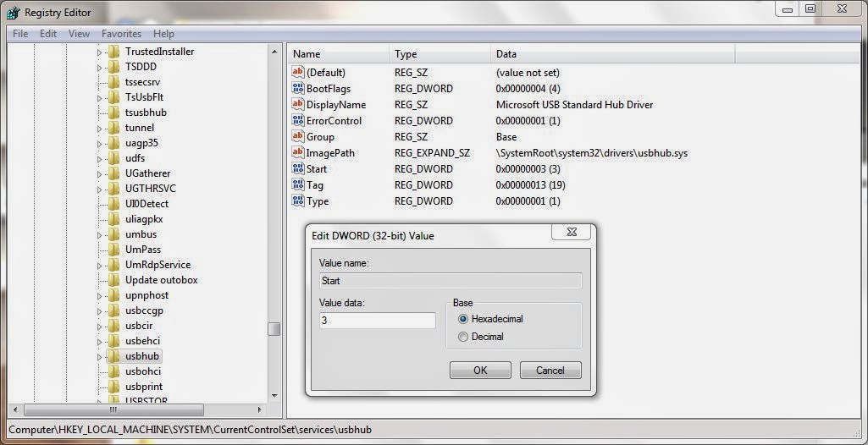Confirm the DWORD edit with OK
Viewport: 868px width, 445px height.
point(480,371)
